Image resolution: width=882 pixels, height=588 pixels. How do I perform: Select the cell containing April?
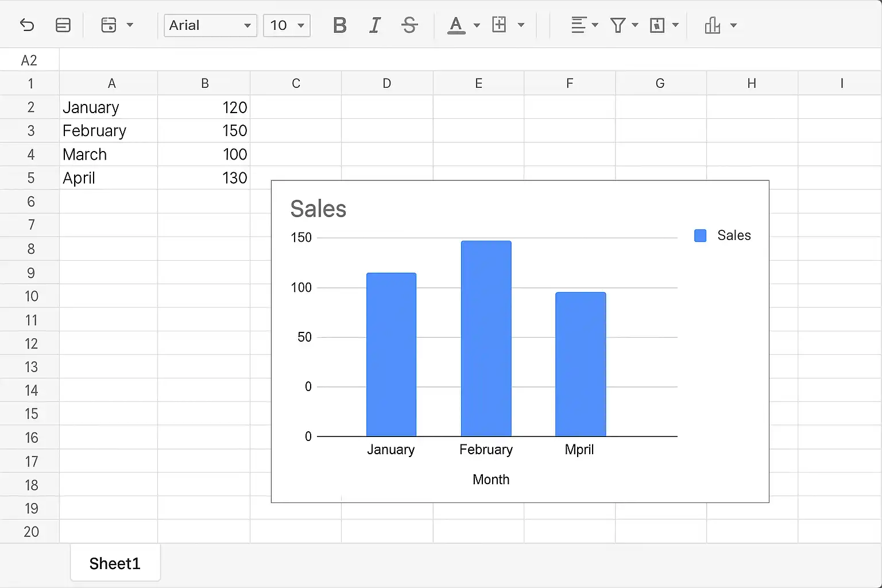pos(109,178)
